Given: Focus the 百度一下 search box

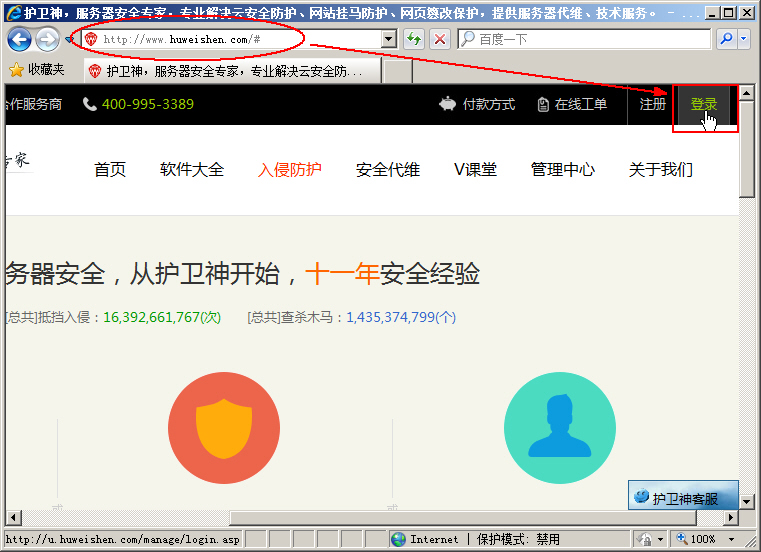Looking at the screenshot, I should (x=584, y=39).
